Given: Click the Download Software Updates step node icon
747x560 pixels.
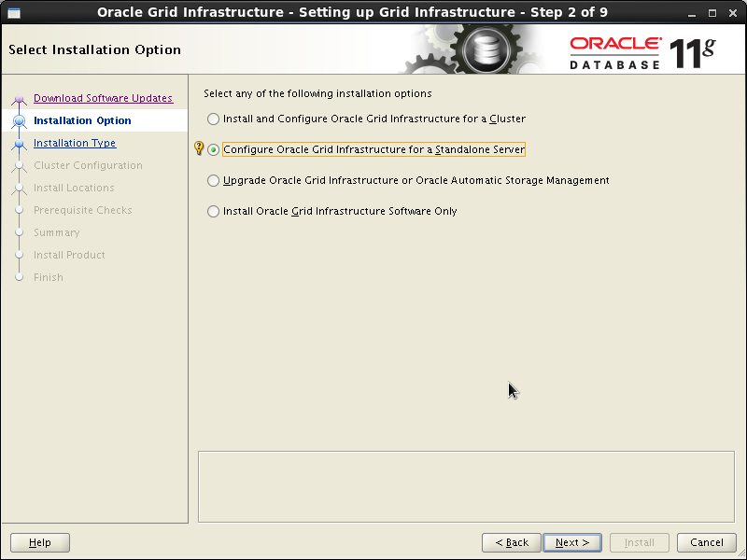Looking at the screenshot, I should click(x=19, y=99).
